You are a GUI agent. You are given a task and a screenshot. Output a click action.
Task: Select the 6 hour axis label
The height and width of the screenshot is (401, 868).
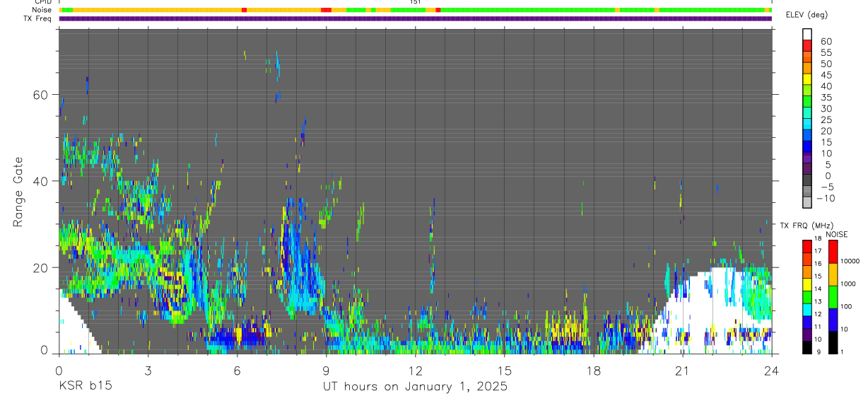(x=237, y=370)
